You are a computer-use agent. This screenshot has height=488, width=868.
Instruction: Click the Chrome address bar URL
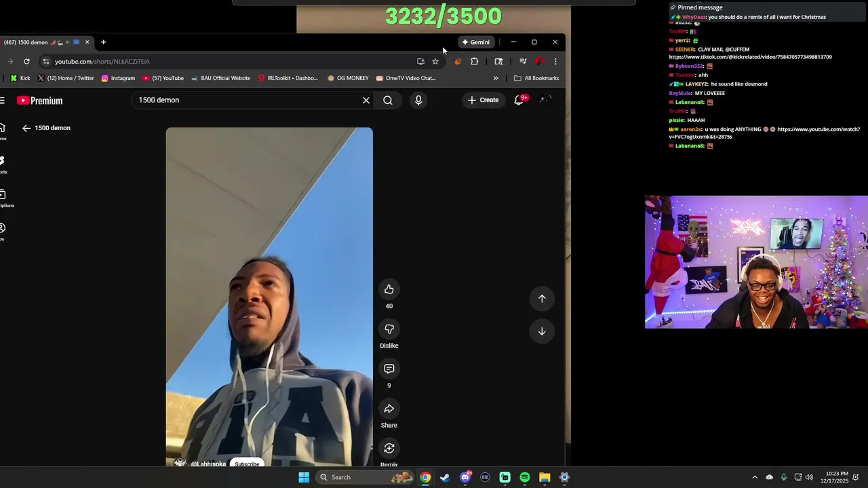coord(102,61)
